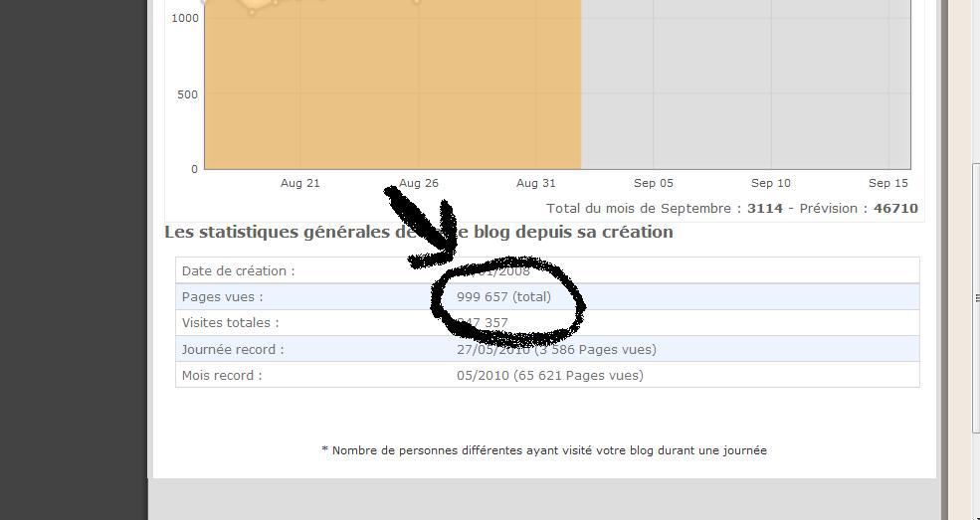Click the vertical scrollbar on the right edge
Viewport: 980px width, 520px height.
(x=975, y=298)
